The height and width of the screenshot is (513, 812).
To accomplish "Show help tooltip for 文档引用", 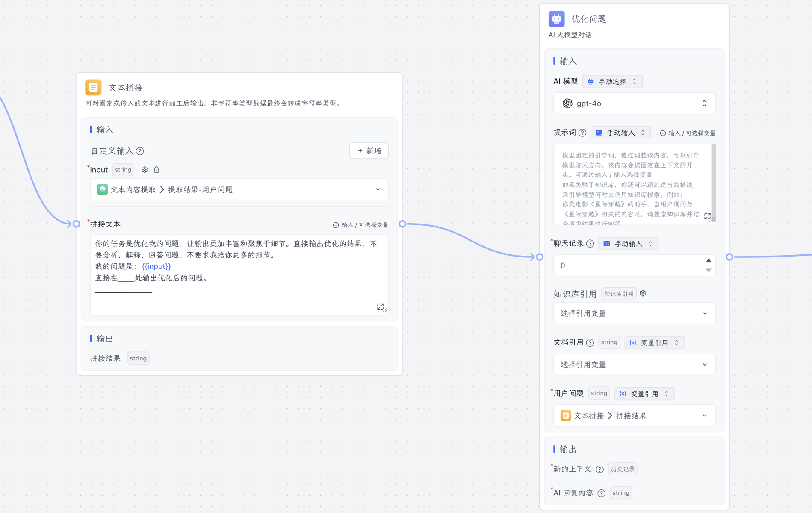I will [x=590, y=342].
